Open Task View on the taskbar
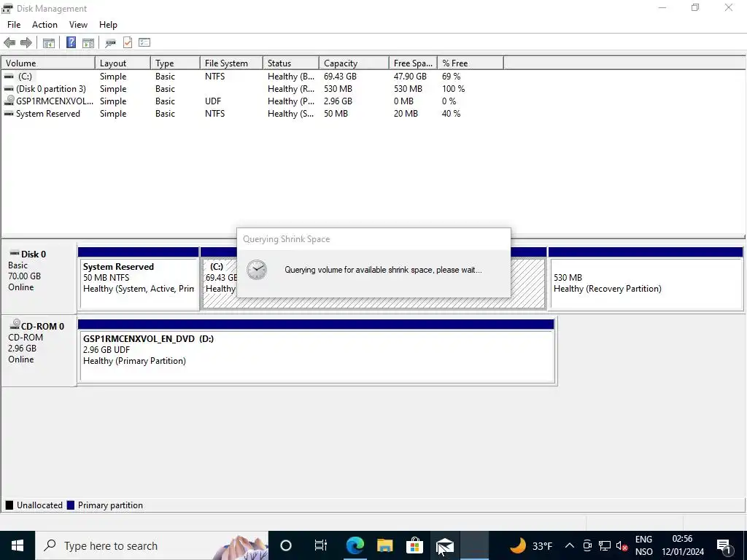 pos(321,545)
